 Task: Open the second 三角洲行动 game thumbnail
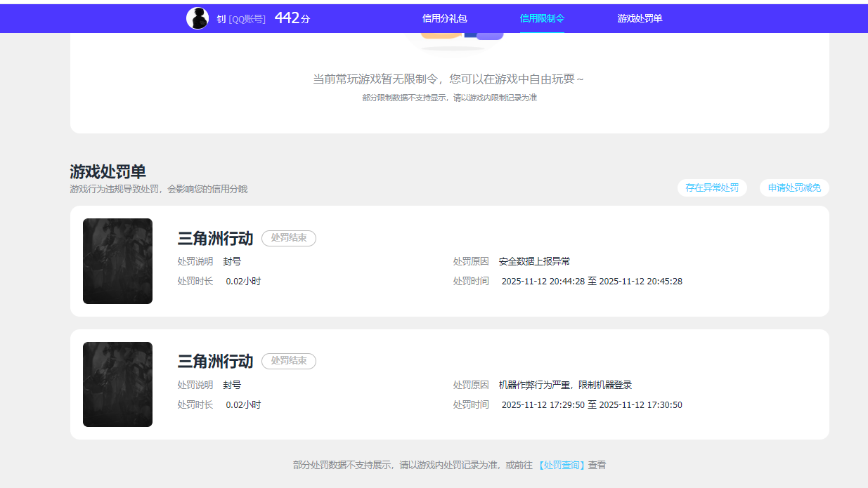pos(117,384)
